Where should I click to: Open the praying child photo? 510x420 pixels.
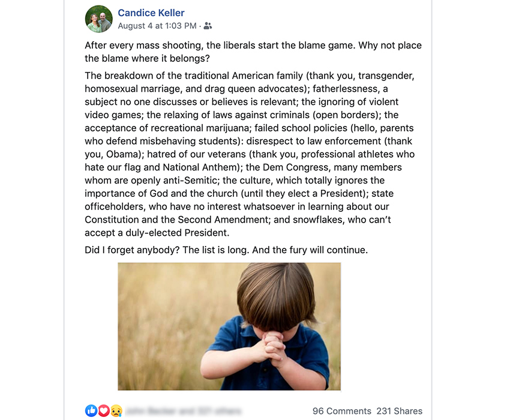[x=229, y=326]
